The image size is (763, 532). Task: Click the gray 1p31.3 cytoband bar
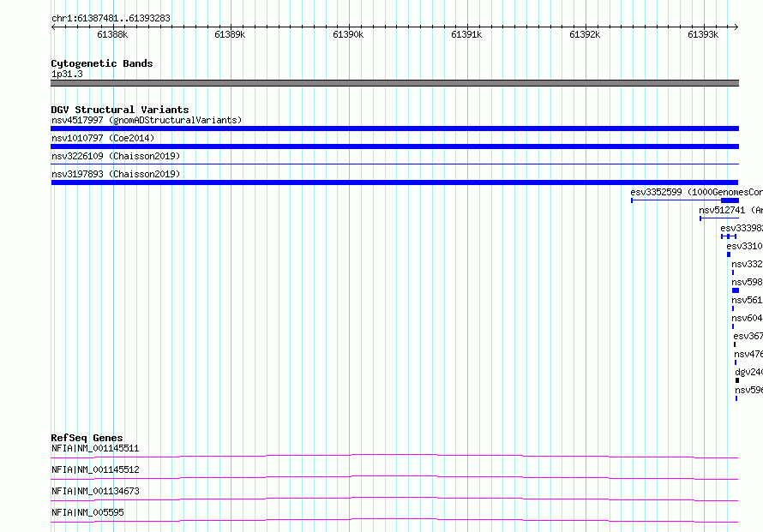point(394,83)
